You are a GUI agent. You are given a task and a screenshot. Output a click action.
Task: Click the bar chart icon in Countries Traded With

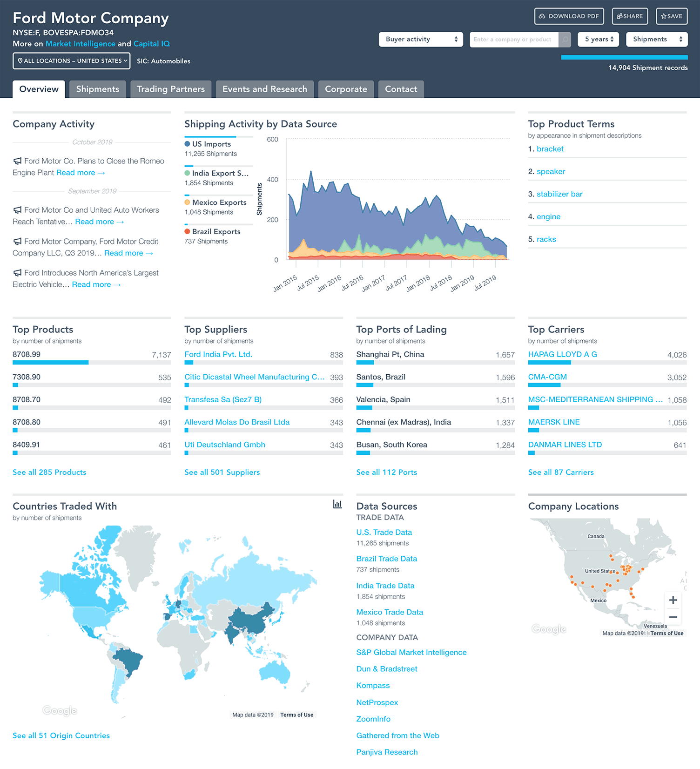pyautogui.click(x=337, y=504)
